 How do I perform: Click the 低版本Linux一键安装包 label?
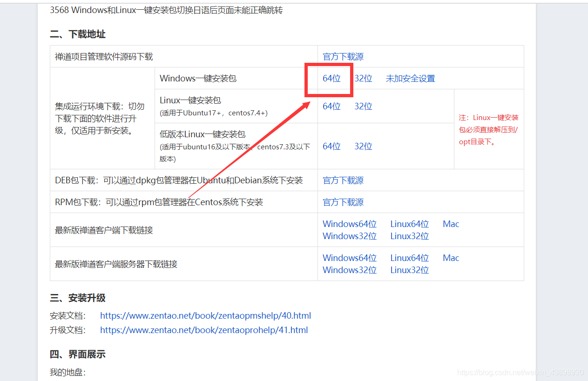[x=203, y=134]
